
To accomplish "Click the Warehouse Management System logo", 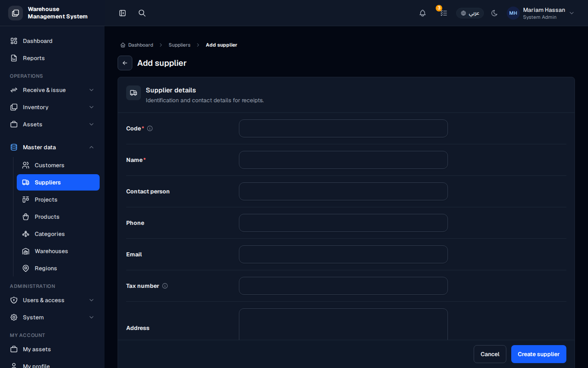I will [16, 13].
